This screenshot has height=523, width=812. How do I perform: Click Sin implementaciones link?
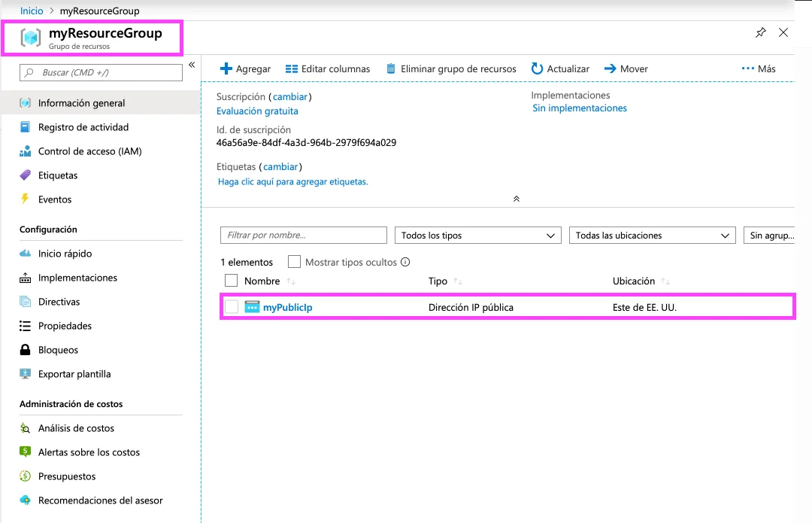click(580, 108)
